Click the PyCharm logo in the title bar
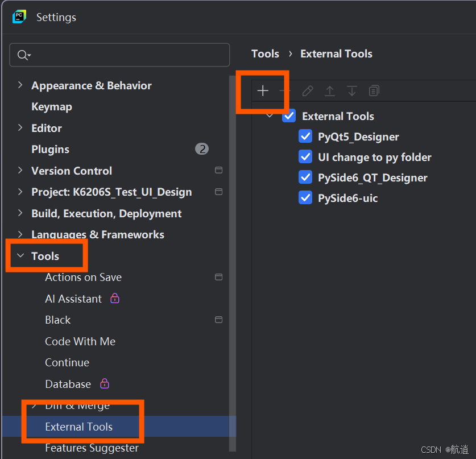 pos(19,16)
